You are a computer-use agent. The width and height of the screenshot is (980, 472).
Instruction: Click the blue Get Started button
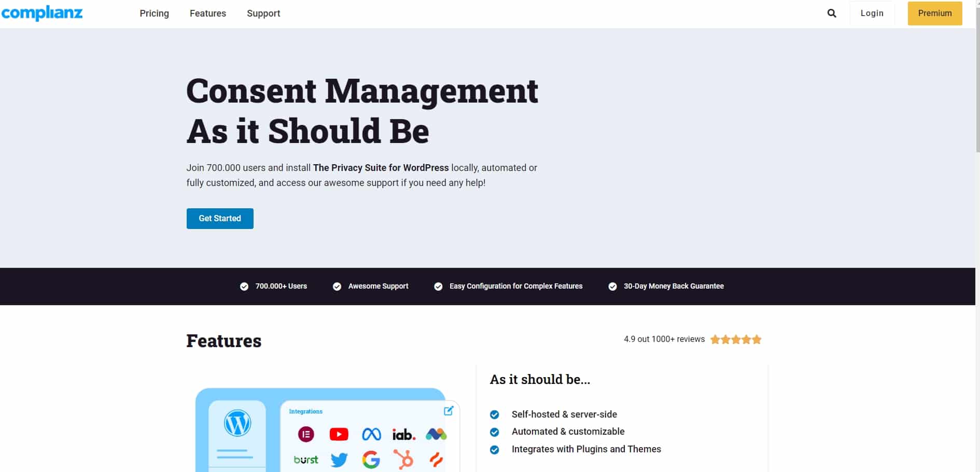[x=220, y=219]
